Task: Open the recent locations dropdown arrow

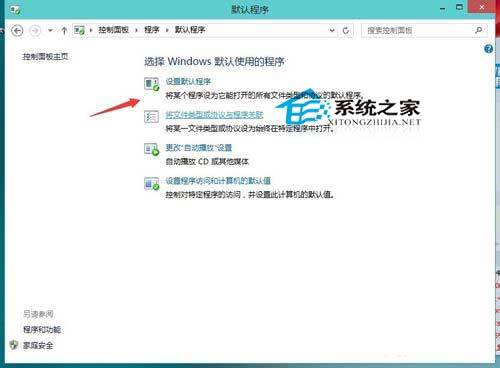Action: pos(50,30)
